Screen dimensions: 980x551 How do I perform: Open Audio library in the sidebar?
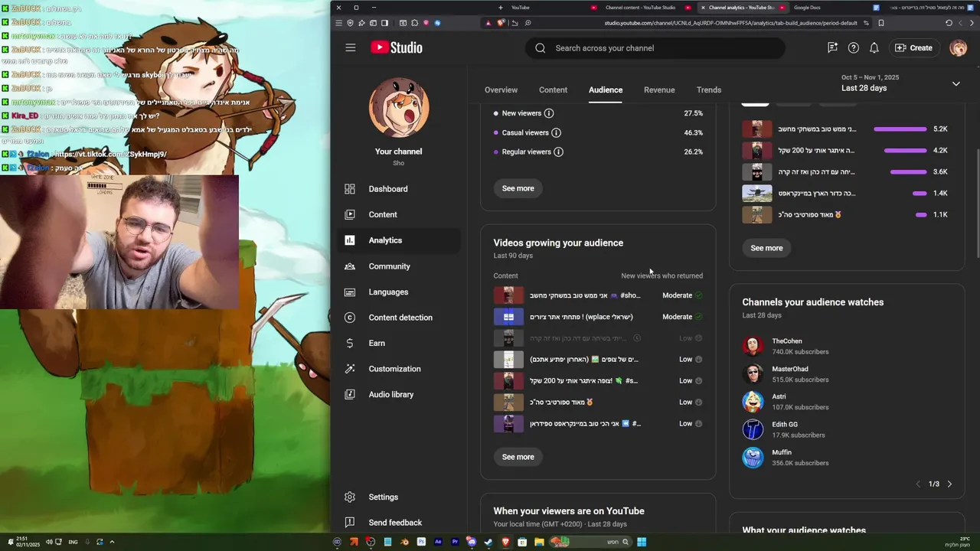pyautogui.click(x=399, y=394)
